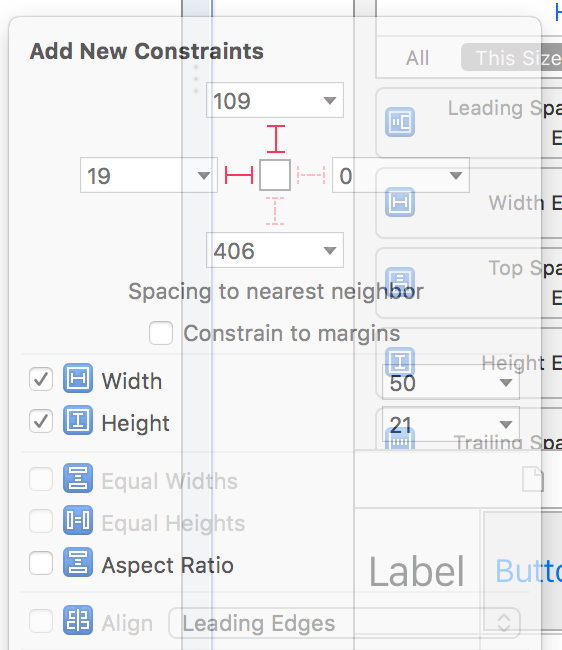Enable Constrain to margins checkbox
Screen dimensions: 562x650
(x=161, y=333)
